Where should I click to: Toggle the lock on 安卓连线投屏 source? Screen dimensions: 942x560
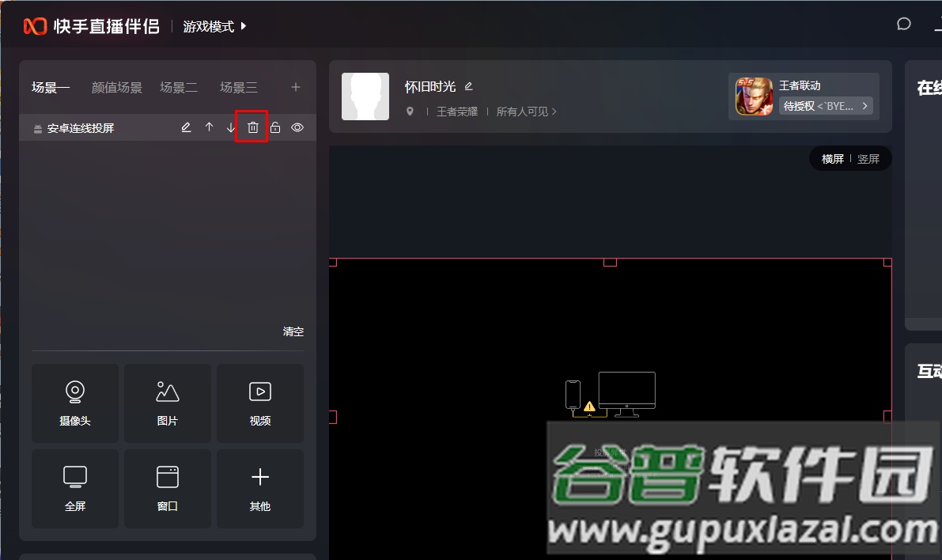point(275,127)
